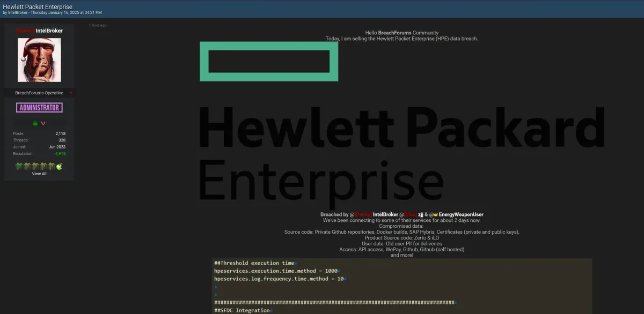Image resolution: width=644 pixels, height=314 pixels.
Task: Click the Administrator rank badge
Action: tap(39, 108)
